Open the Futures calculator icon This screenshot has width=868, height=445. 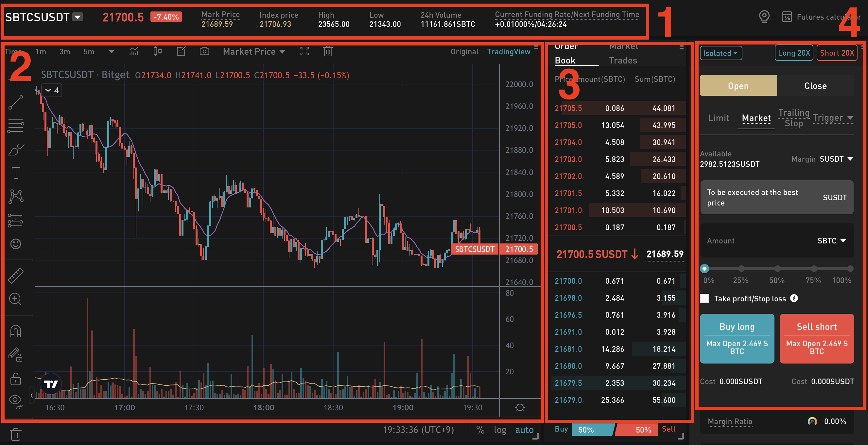pyautogui.click(x=787, y=17)
